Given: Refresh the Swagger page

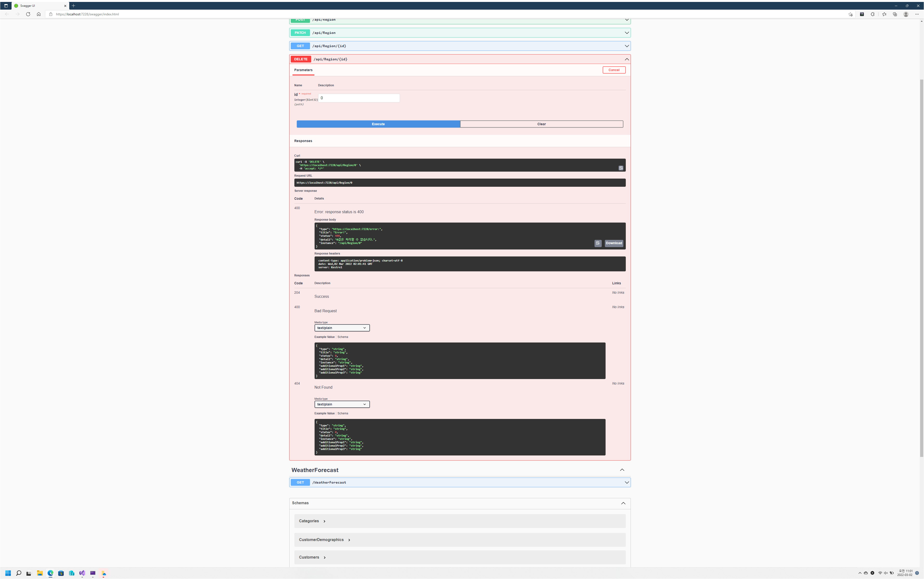Looking at the screenshot, I should 28,14.
